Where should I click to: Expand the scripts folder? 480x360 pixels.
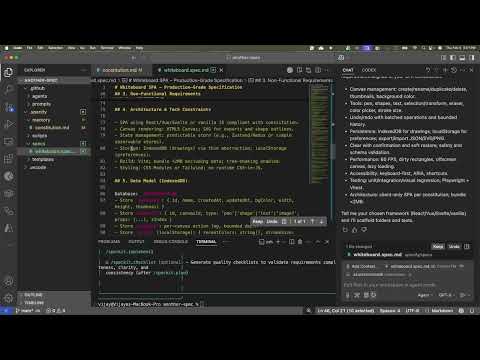pyautogui.click(x=39, y=136)
